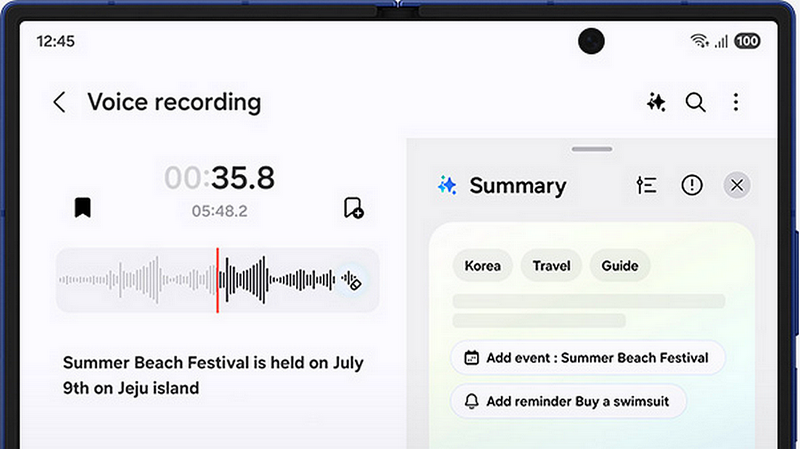Tap the waveform edit icon
The width and height of the screenshot is (800, 449).
[350, 281]
